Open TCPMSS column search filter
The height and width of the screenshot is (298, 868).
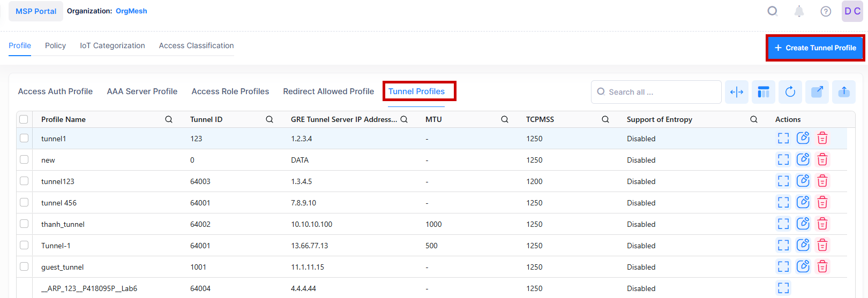[x=605, y=119]
